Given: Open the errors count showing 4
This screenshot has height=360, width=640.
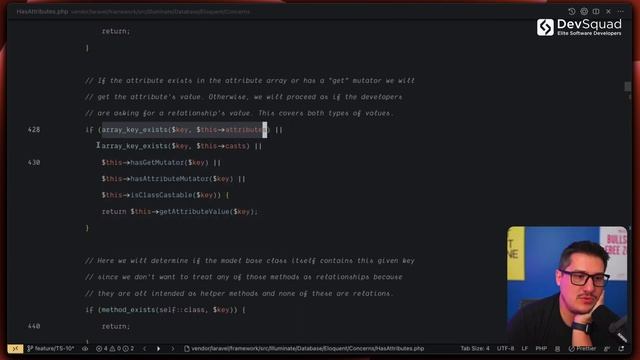Looking at the screenshot, I should [102, 349].
